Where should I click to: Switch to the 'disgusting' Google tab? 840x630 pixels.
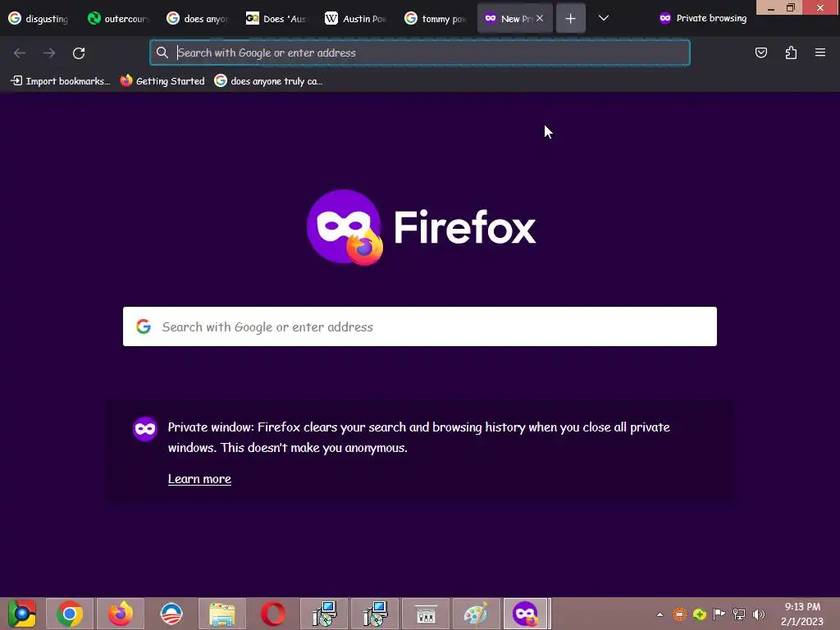tap(39, 19)
